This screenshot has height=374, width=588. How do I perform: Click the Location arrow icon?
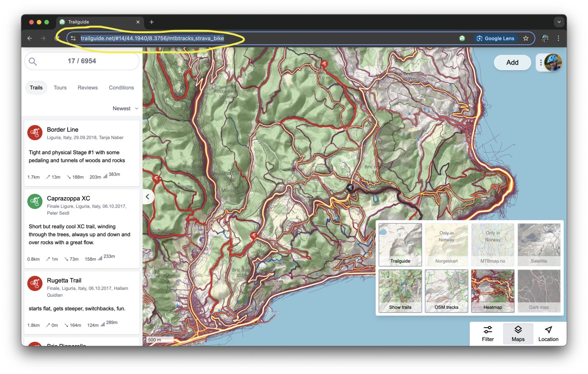[x=548, y=330]
